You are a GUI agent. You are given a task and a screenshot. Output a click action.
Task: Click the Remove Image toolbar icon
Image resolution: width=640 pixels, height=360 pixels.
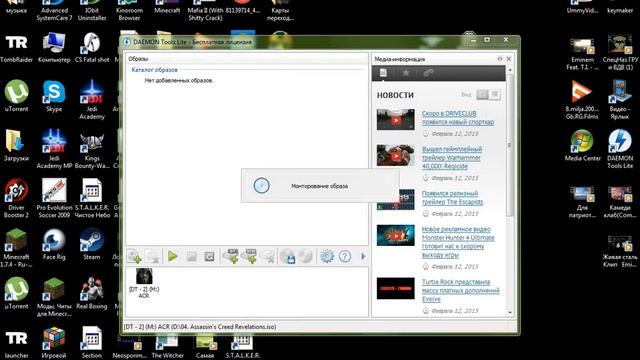point(152,256)
